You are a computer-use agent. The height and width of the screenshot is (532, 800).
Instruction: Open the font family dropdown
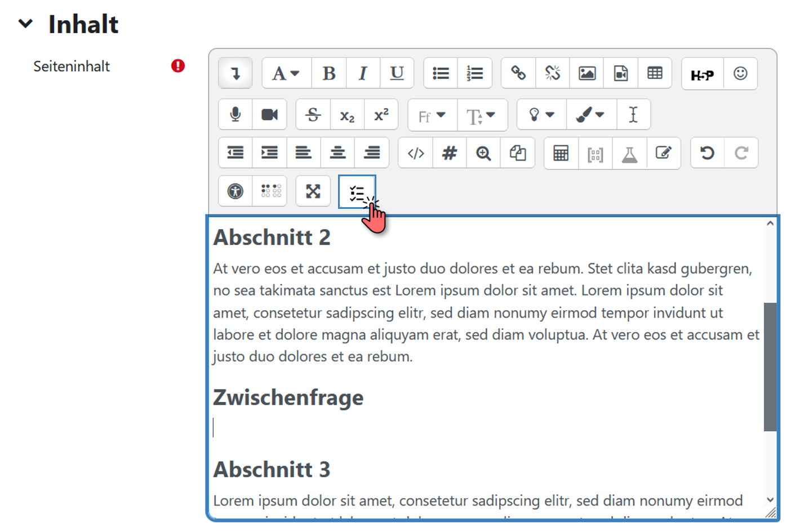click(432, 115)
